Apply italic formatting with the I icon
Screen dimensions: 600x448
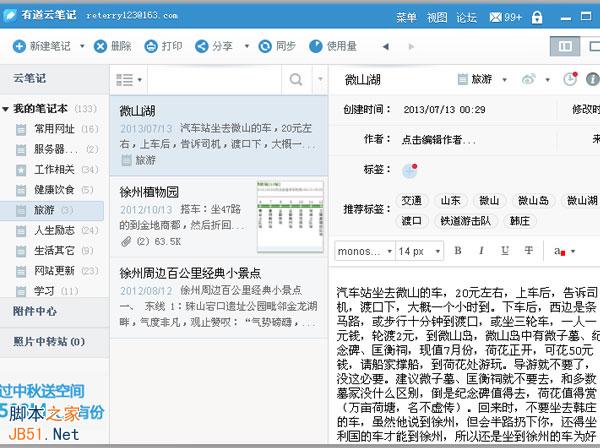pyautogui.click(x=481, y=251)
